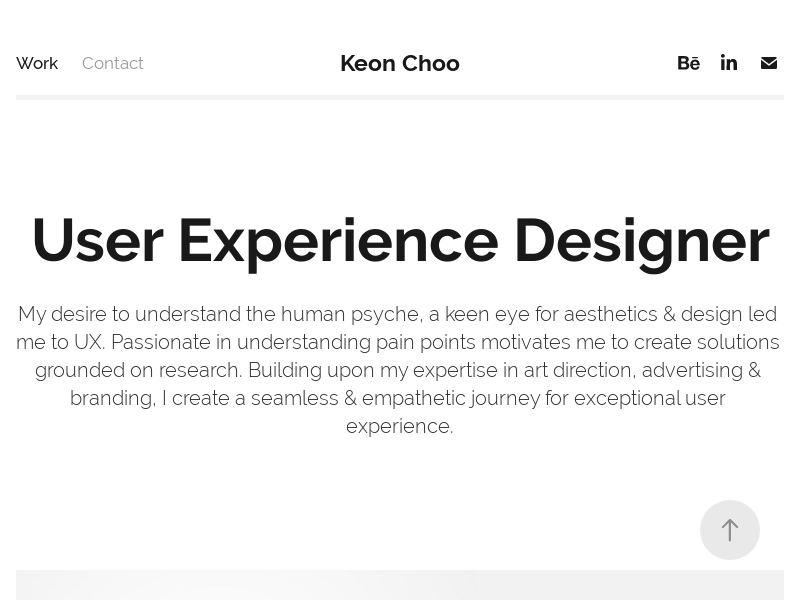Click the email envelope icon

(x=769, y=63)
